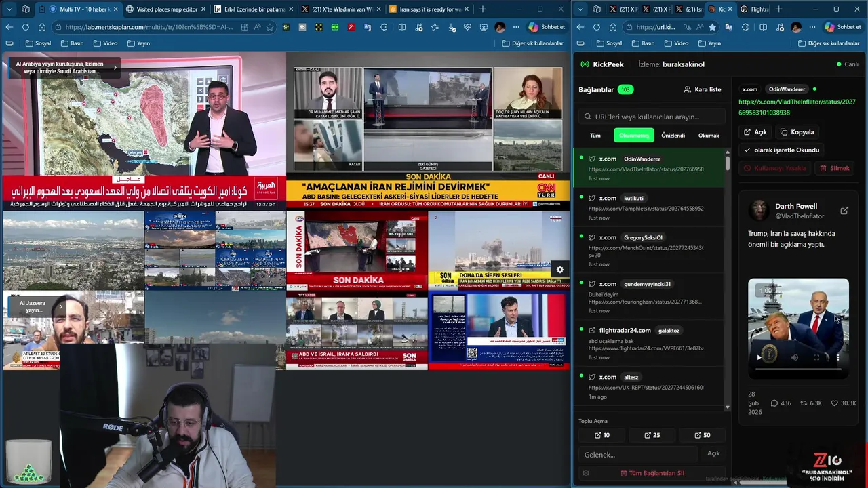Open OdinWanderer's x.com link entry
The width and height of the screenshot is (868, 488).
coord(648,168)
